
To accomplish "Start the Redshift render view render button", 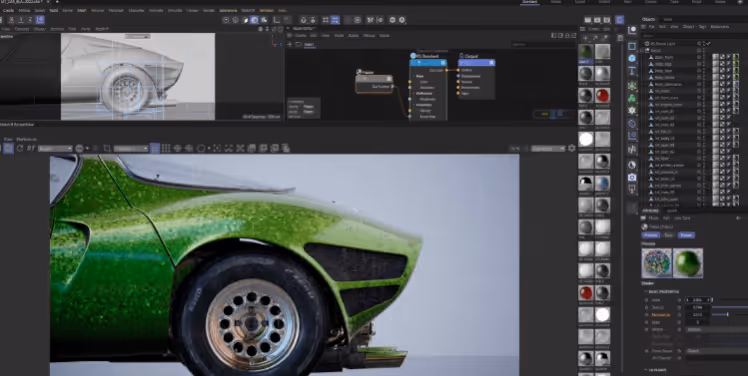I will 9,148.
